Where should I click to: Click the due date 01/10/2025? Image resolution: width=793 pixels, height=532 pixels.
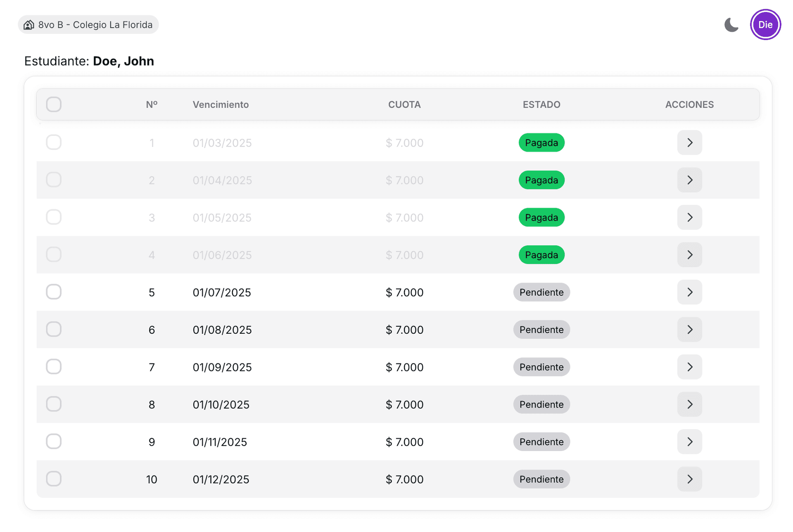point(221,405)
